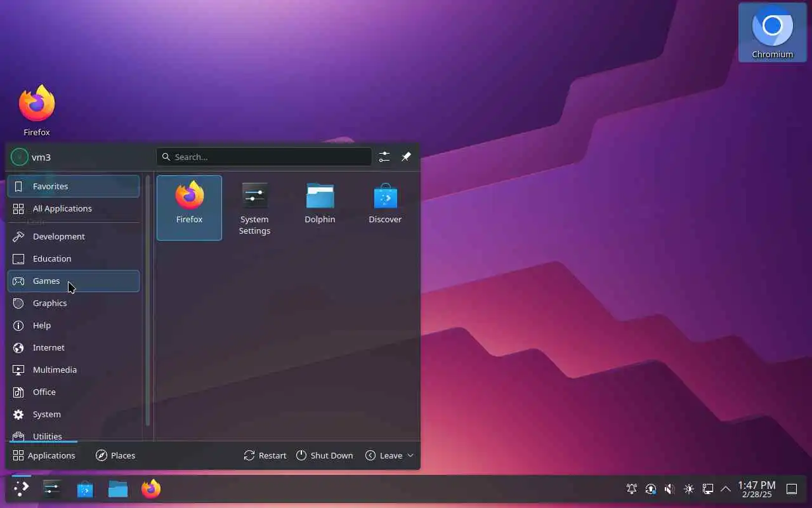Open the launcher configure sliders icon
This screenshot has height=508, width=812.
[x=384, y=157]
